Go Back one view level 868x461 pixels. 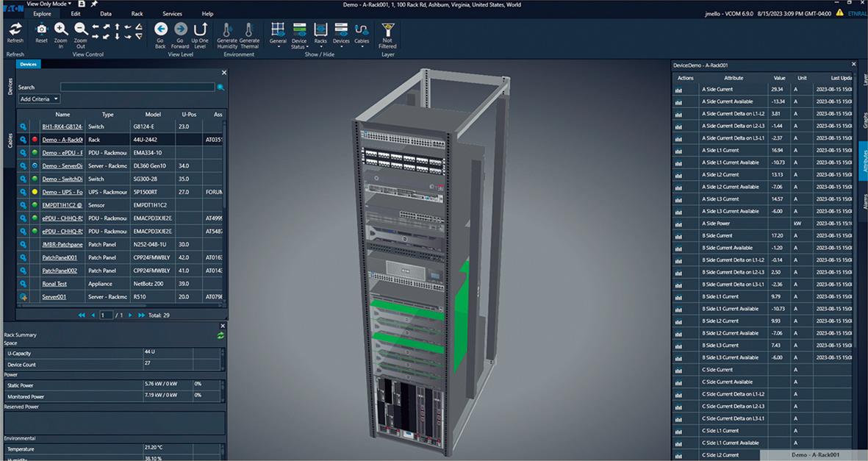(160, 35)
